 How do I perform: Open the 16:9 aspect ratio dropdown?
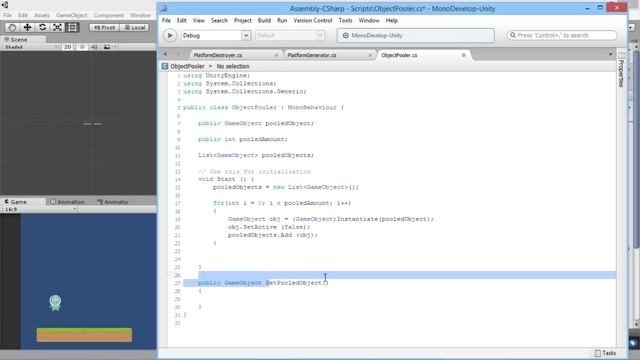40,209
